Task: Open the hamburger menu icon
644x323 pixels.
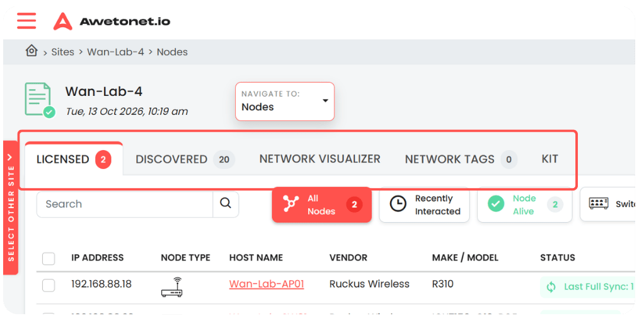Action: pyautogui.click(x=26, y=21)
